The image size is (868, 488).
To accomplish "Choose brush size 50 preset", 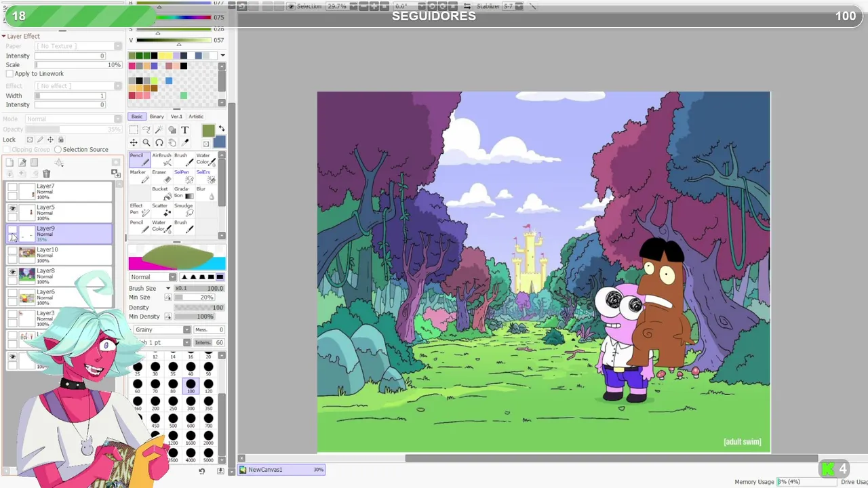I will click(208, 369).
